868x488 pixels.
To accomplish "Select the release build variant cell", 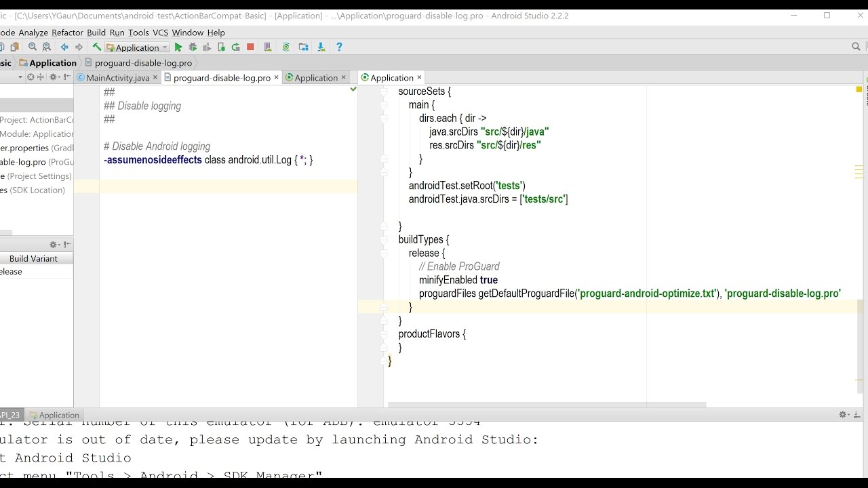I will pos(37,272).
